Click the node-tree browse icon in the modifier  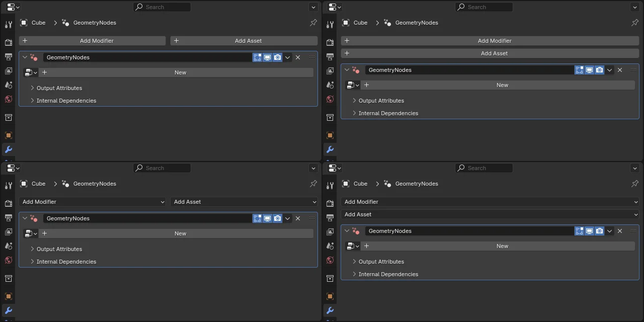pos(28,72)
